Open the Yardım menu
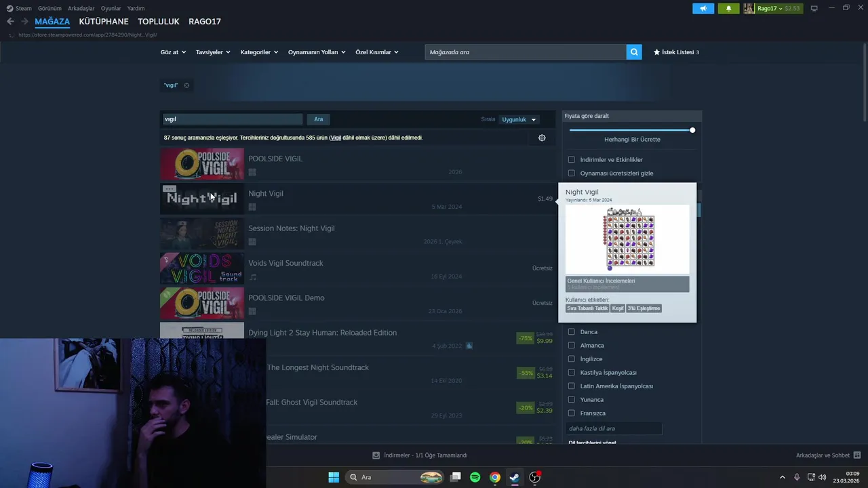 (x=136, y=8)
